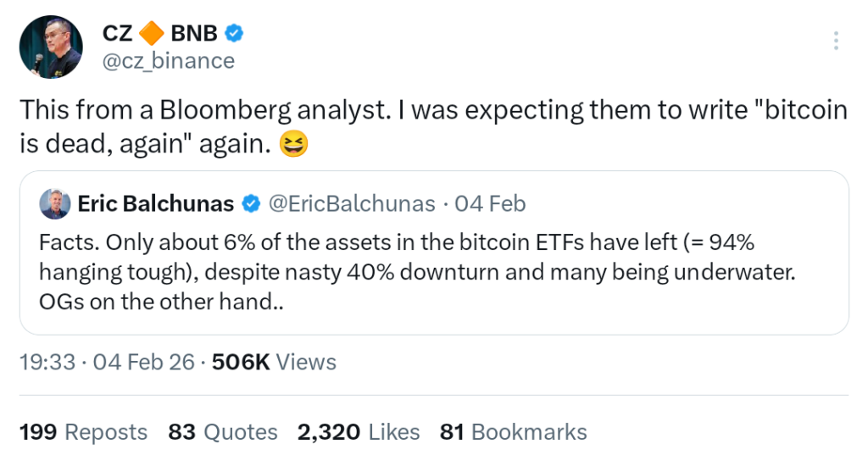This screenshot has width=868, height=455.
Task: Click the blue verified badge beside CZ BNB
Action: pos(235,34)
